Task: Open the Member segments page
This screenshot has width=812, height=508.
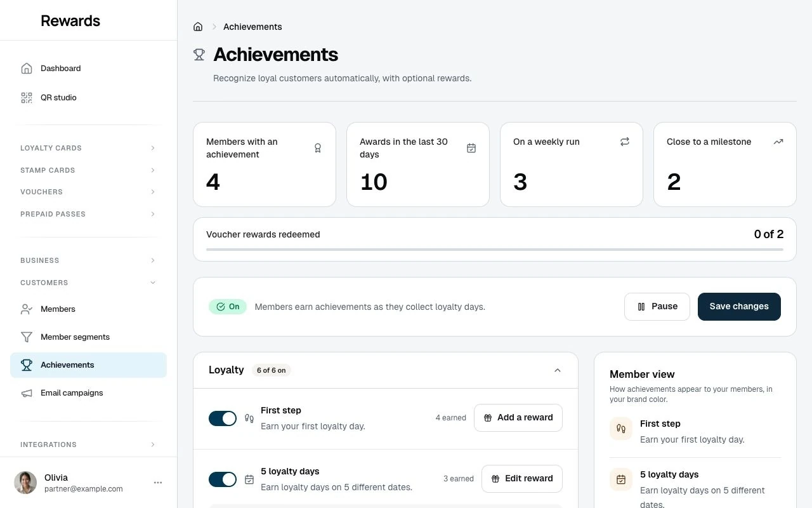Action: [x=88, y=337]
